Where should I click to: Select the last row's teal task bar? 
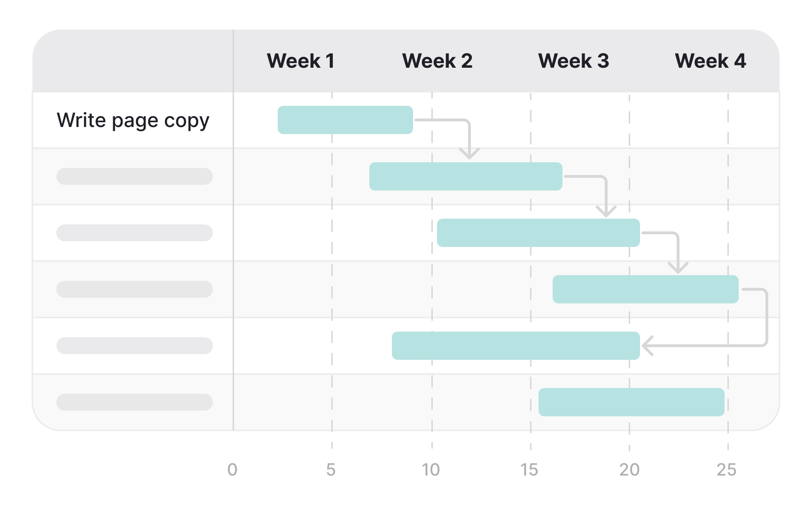[631, 402]
